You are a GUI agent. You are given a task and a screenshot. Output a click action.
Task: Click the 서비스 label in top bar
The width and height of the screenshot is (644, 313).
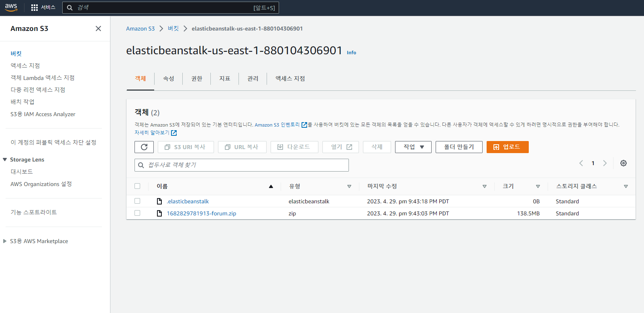[48, 8]
